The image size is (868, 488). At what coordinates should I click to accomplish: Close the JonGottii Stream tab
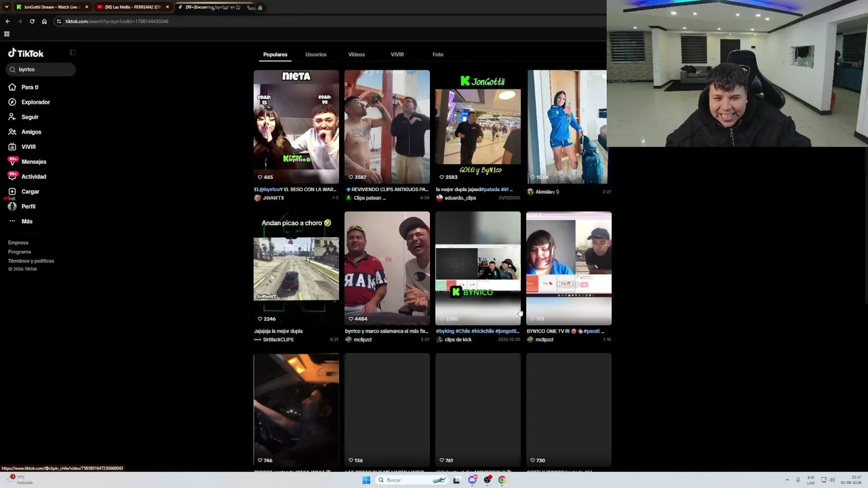click(87, 7)
